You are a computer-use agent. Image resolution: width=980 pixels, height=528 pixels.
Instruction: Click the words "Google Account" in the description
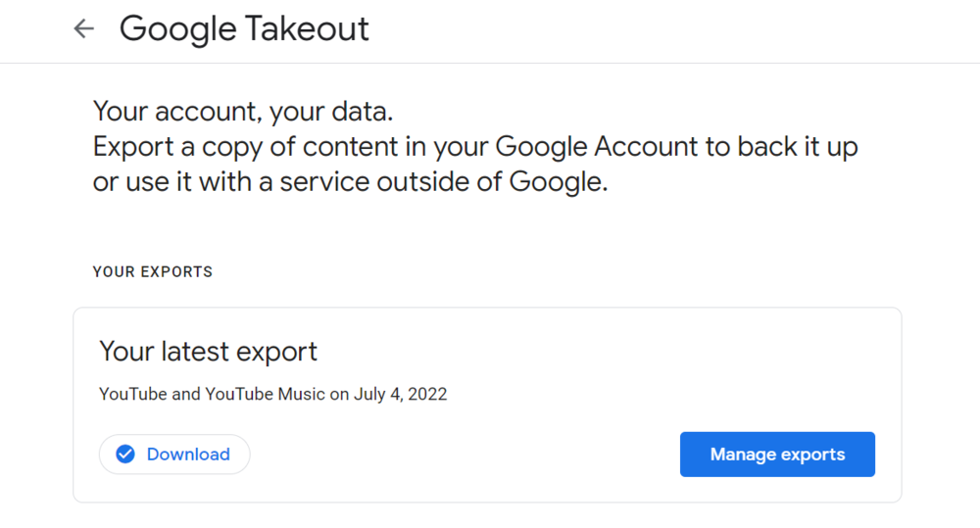click(596, 147)
